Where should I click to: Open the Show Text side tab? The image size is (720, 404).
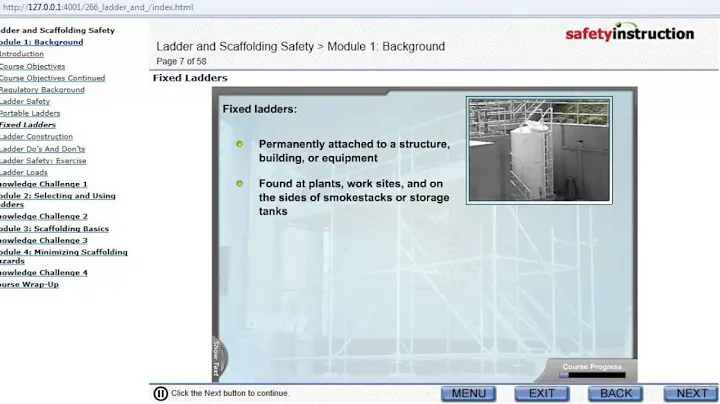(218, 359)
